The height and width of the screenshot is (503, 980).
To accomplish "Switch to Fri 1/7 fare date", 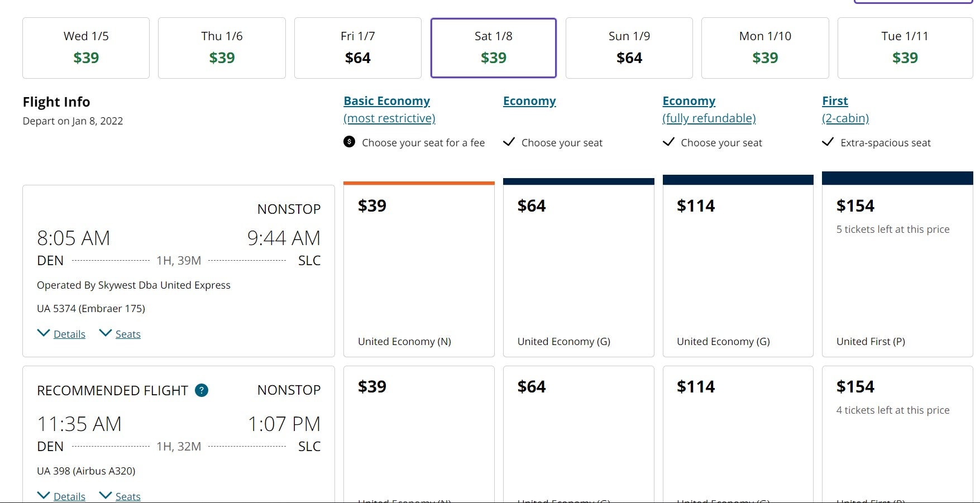I will click(x=357, y=48).
